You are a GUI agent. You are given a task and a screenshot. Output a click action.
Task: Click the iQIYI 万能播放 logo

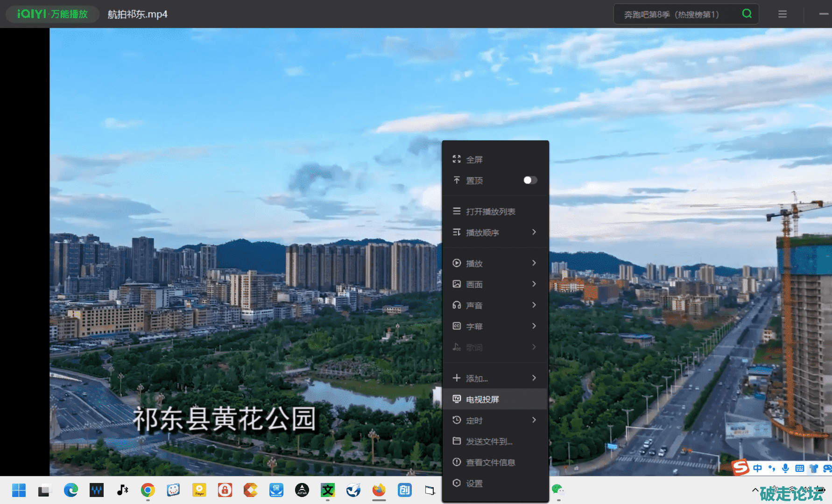click(x=52, y=14)
